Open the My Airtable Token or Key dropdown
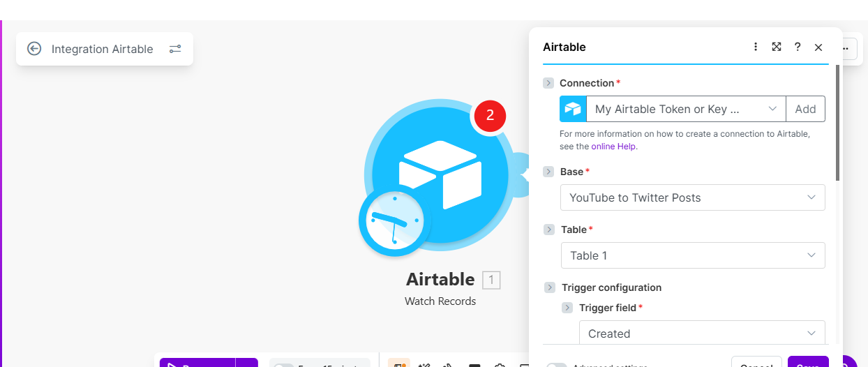 (x=686, y=109)
